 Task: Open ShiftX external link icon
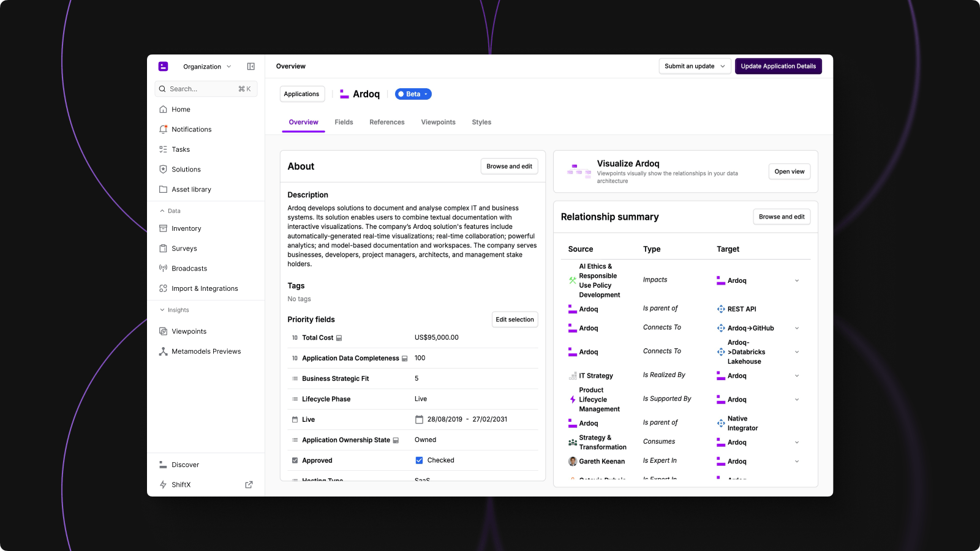[249, 485]
